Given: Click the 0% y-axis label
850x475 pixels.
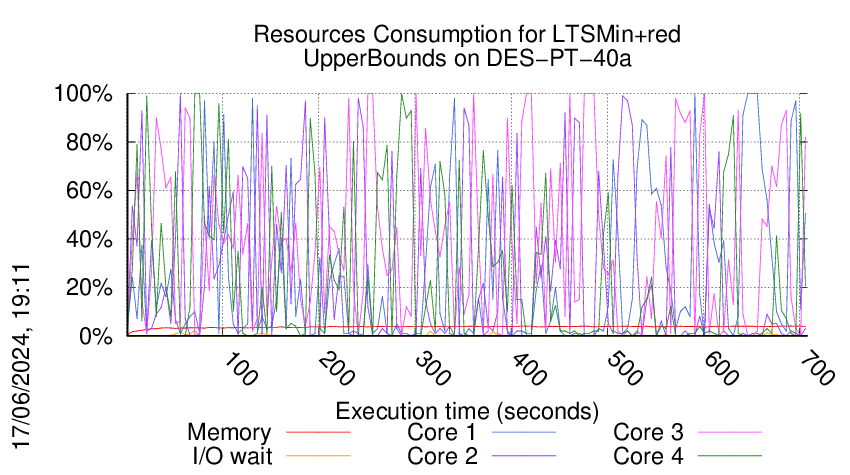Looking at the screenshot, I should [x=95, y=336].
